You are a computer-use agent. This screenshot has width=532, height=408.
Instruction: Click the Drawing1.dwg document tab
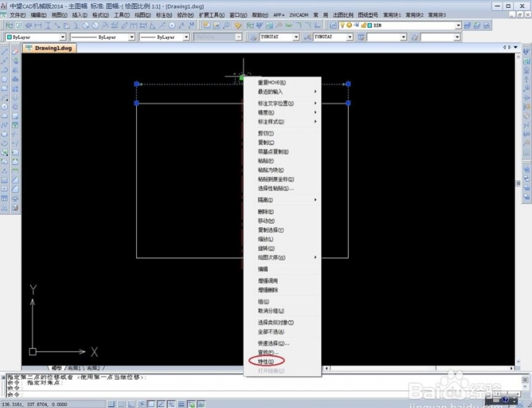click(x=50, y=48)
